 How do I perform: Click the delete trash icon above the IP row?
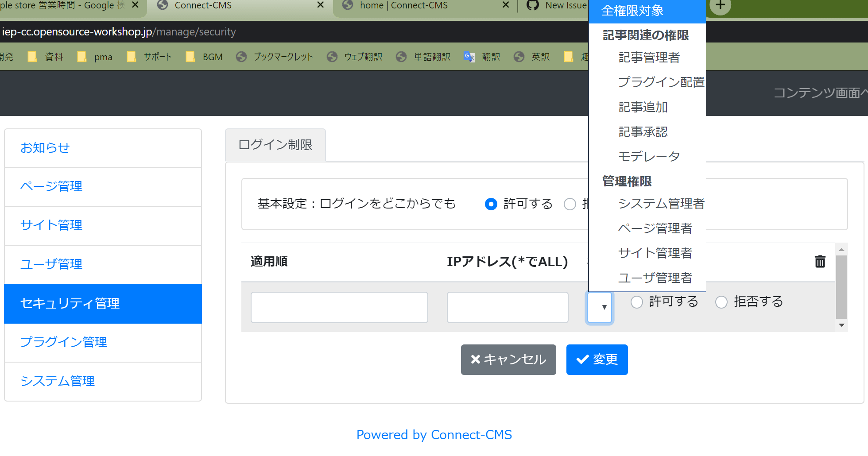[x=820, y=262]
